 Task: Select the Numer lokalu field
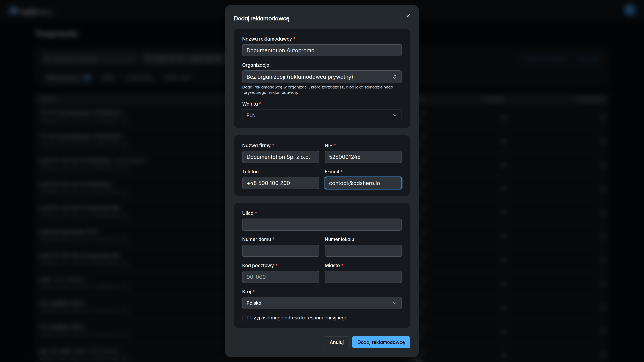click(x=363, y=251)
